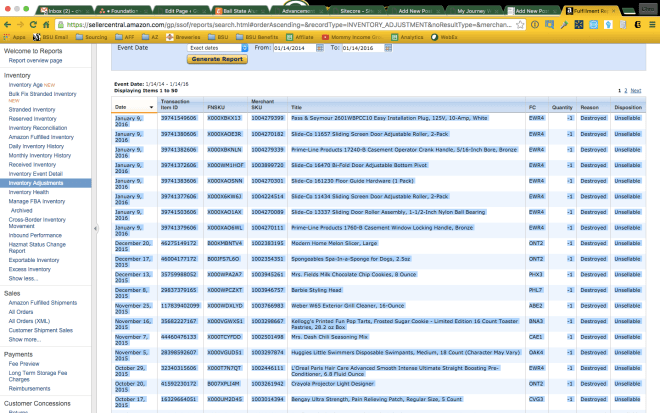Collapse the left sidebar with the arrow handle
This screenshot has width=660, height=413.
[x=95, y=228]
